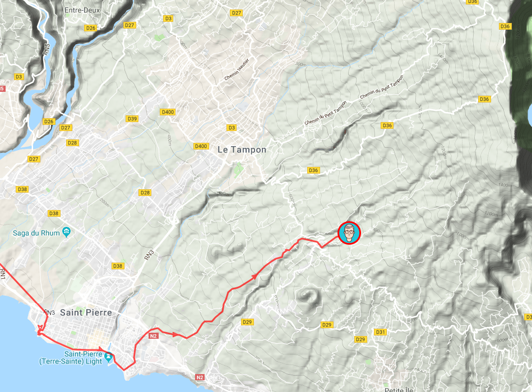
Task: Click the Le Tampon city label
Action: click(242, 150)
